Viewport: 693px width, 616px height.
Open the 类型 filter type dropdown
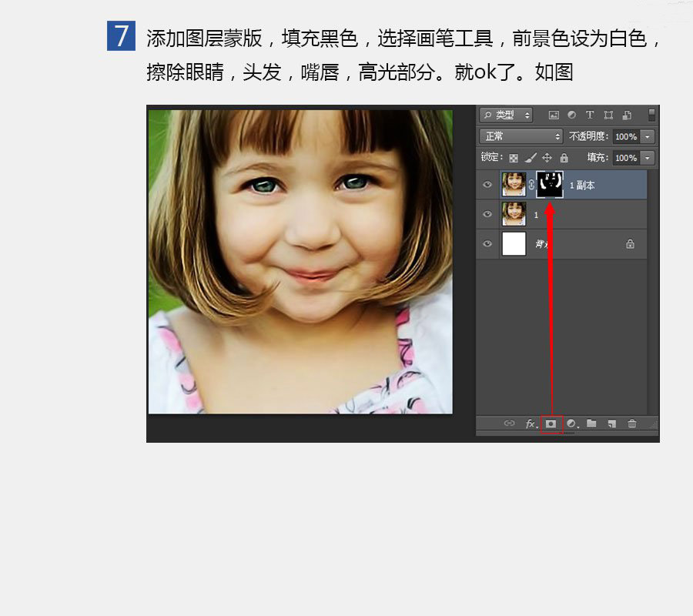(506, 115)
